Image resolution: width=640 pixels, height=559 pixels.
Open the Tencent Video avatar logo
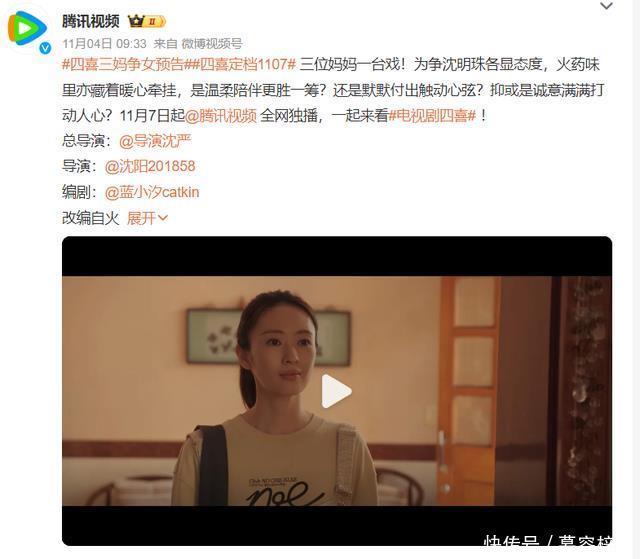tap(27, 29)
